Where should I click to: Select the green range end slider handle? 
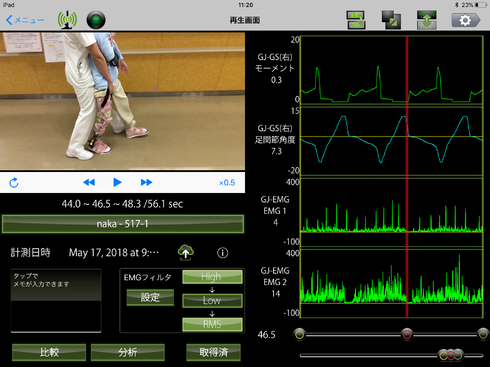pos(483,334)
